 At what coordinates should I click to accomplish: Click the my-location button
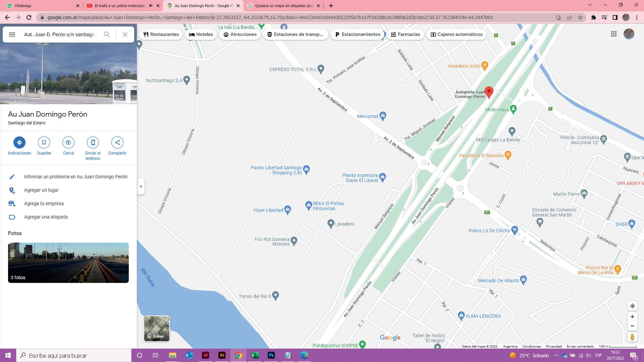[632, 306]
